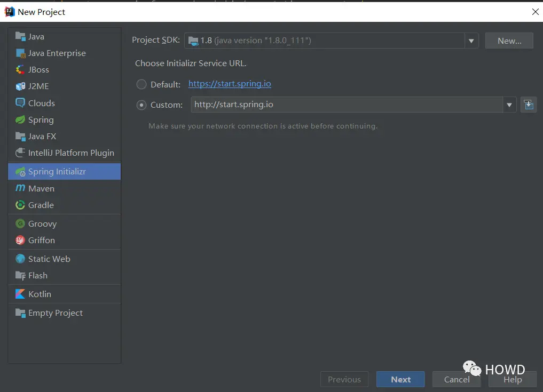Select the Default URL radio button

(141, 84)
